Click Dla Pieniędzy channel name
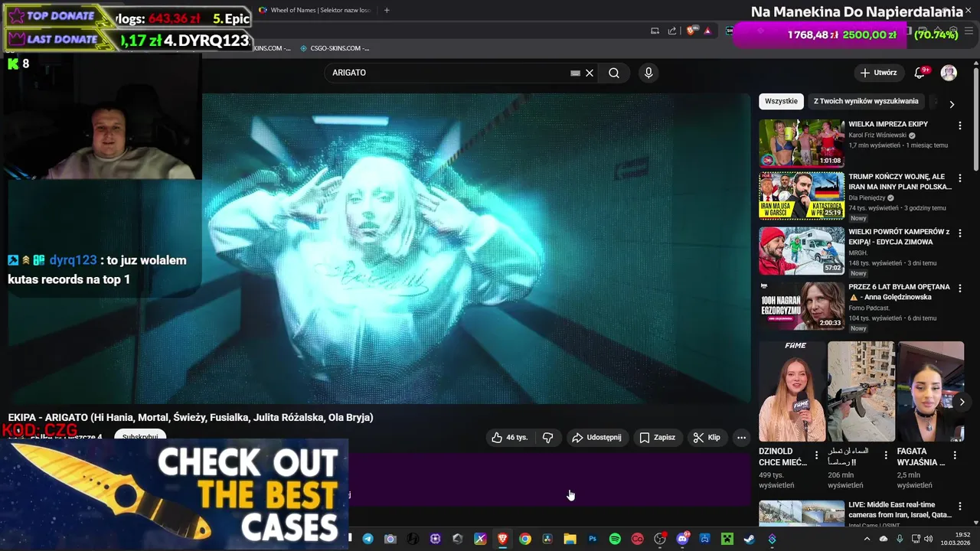The width and height of the screenshot is (980, 551). tap(867, 197)
